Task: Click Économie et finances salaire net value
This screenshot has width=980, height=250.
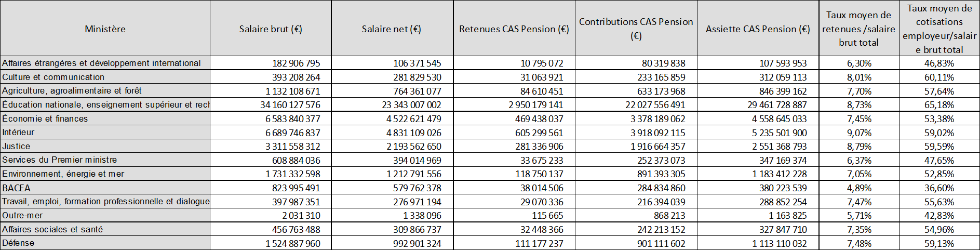Action: click(x=413, y=119)
